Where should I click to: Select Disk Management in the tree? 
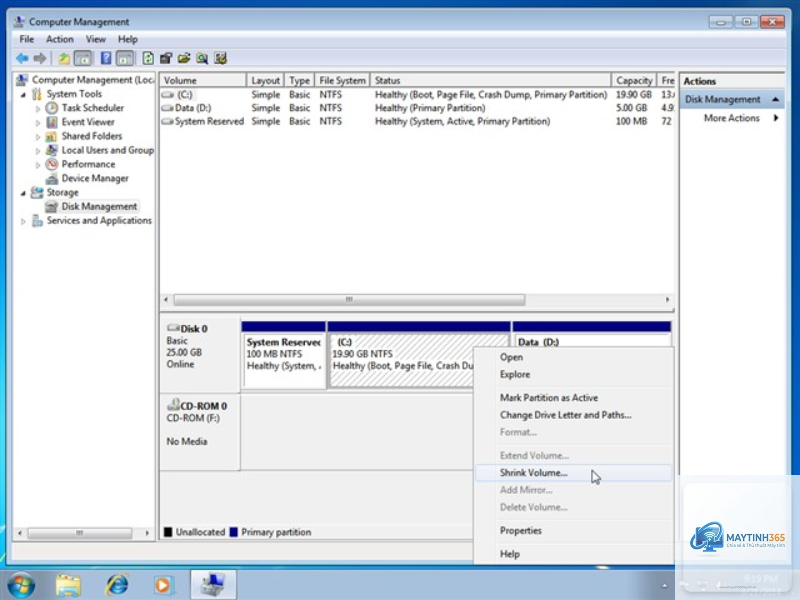(99, 206)
